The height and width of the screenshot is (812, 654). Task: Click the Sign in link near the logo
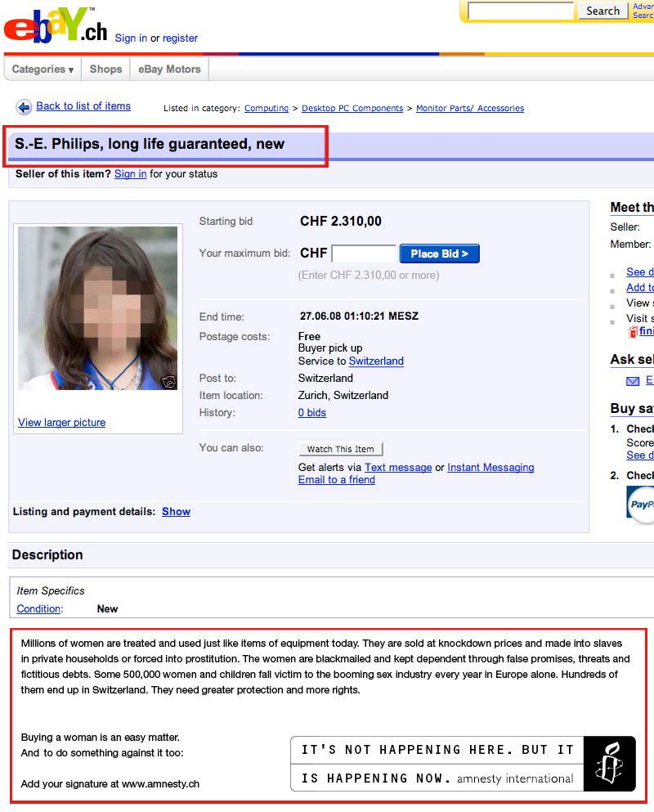[x=131, y=38]
